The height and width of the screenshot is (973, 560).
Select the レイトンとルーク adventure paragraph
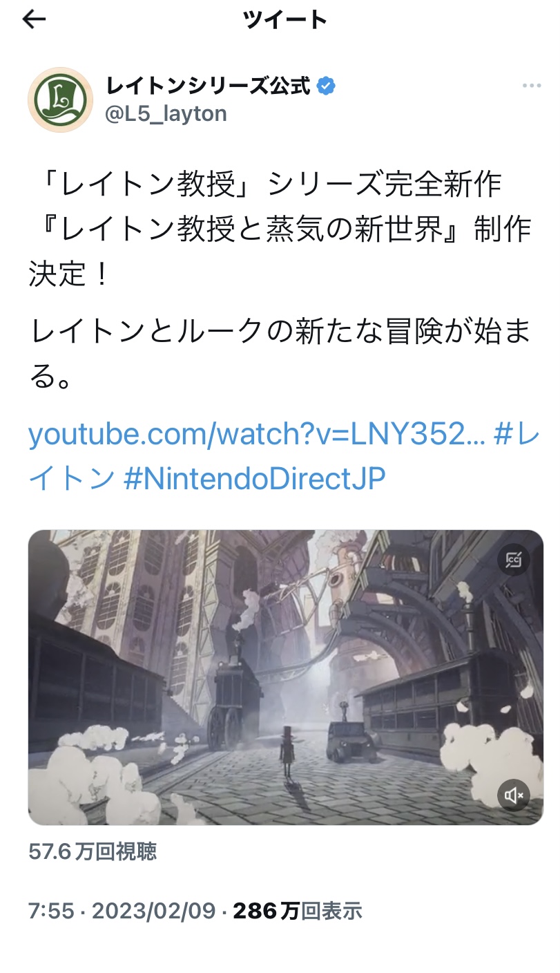(x=280, y=355)
